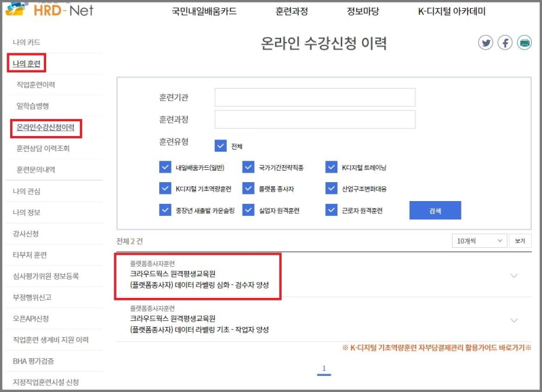Uncheck 내일배움카드(일반)
This screenshot has height=392, width=542.
(x=166, y=165)
